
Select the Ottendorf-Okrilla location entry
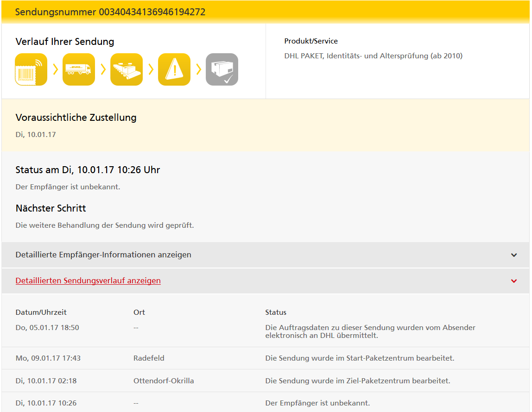(x=164, y=381)
